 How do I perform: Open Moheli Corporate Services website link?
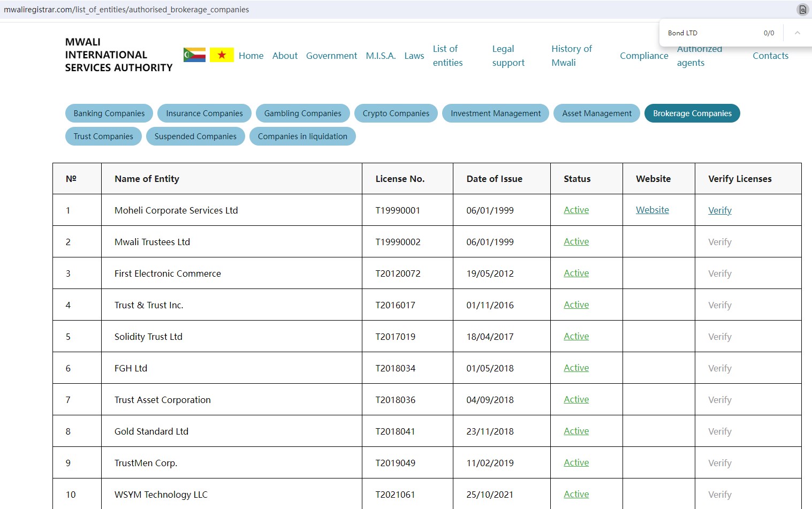coord(652,210)
